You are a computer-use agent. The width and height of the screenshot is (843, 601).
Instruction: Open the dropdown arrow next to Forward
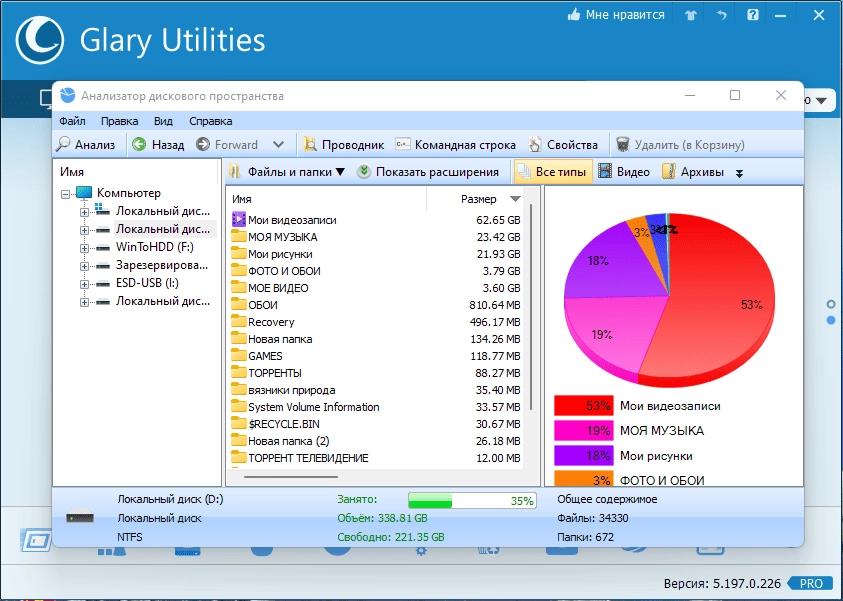click(278, 144)
